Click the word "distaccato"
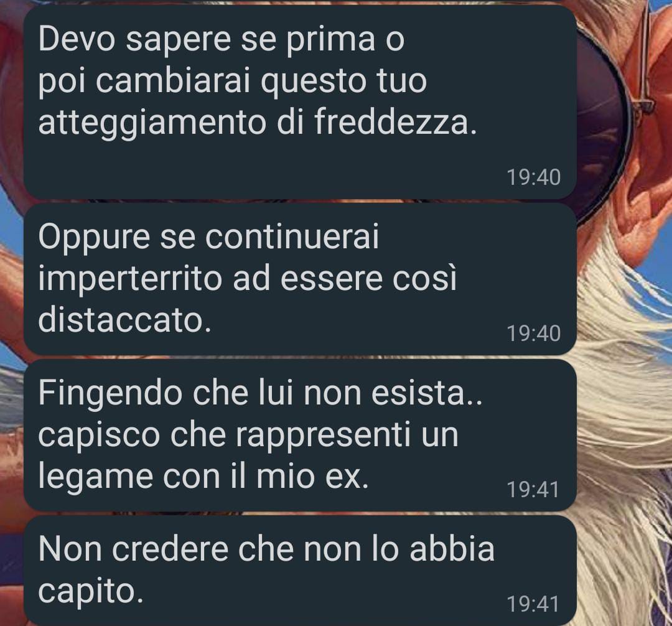Viewport: 672px width, 626px height. [x=121, y=320]
